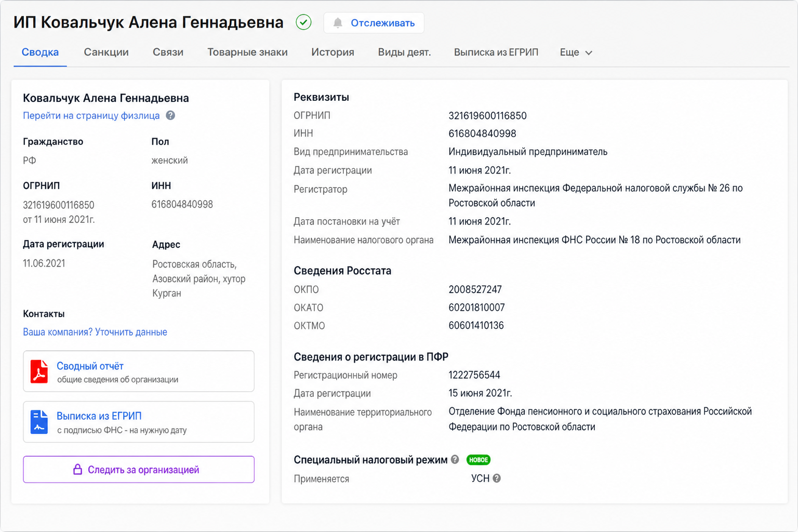The image size is (798, 532).
Task: Open the Сводка tab
Action: pyautogui.click(x=40, y=52)
